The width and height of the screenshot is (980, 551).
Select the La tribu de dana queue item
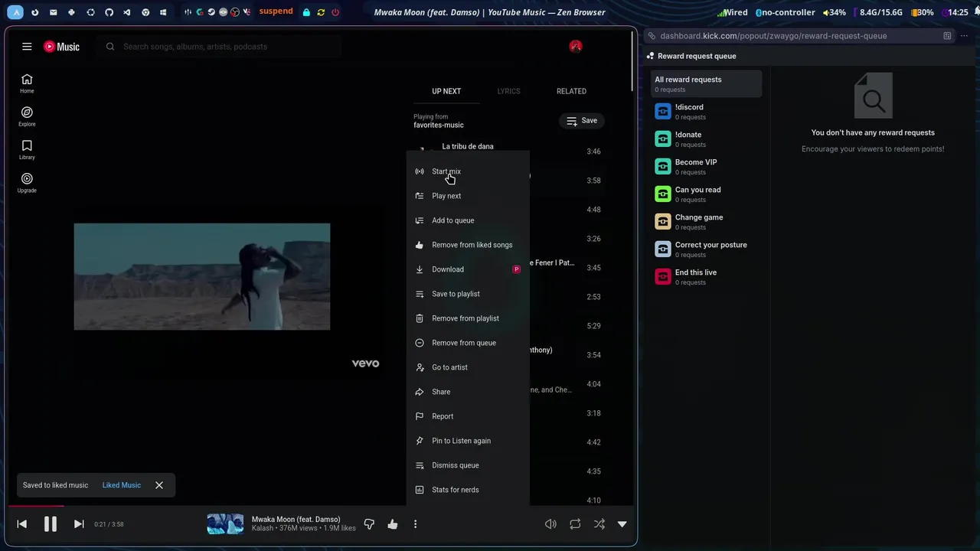[x=468, y=146]
